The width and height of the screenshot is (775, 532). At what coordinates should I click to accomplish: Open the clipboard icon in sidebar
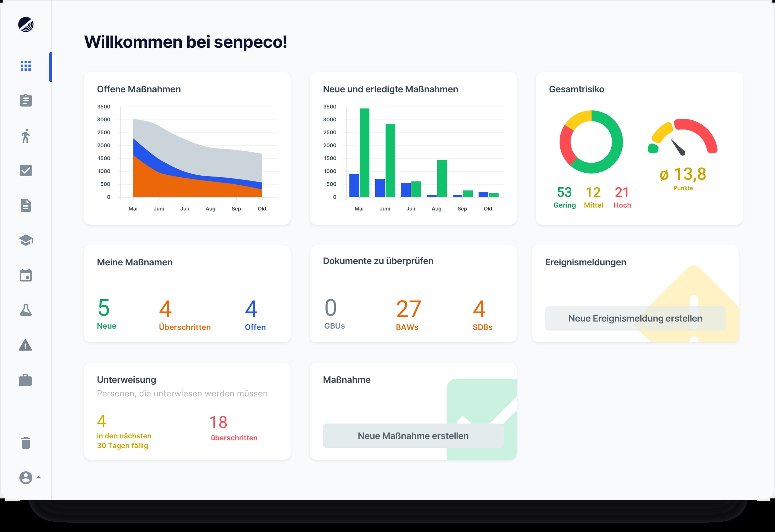[x=26, y=100]
